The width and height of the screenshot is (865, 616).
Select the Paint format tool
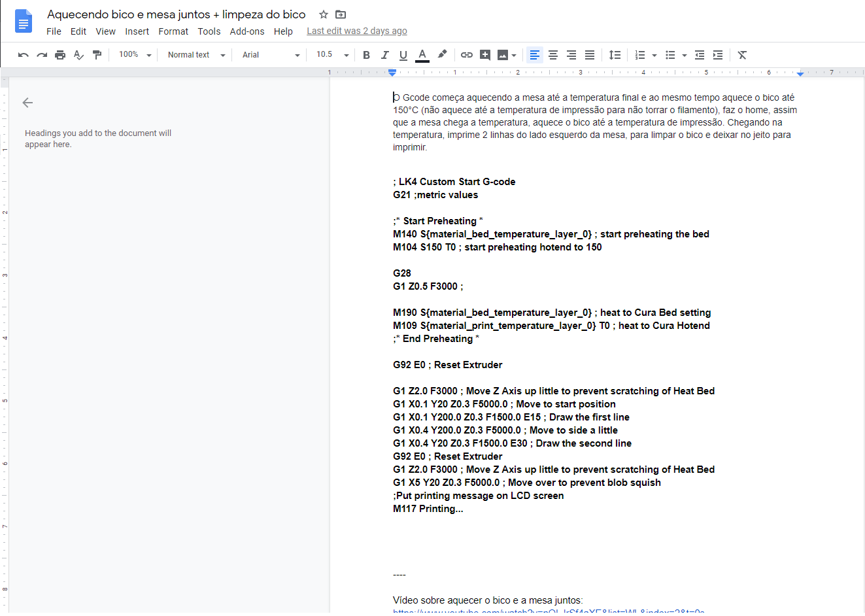[97, 55]
